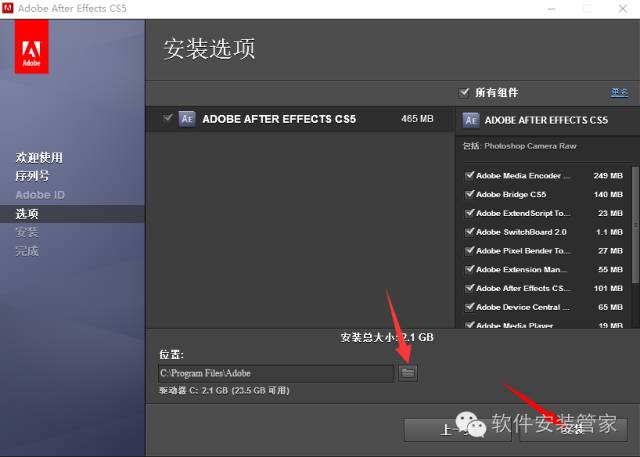640x457 pixels.
Task: Toggle Adobe SwitchBoard 2.0 checkbox
Action: point(469,232)
